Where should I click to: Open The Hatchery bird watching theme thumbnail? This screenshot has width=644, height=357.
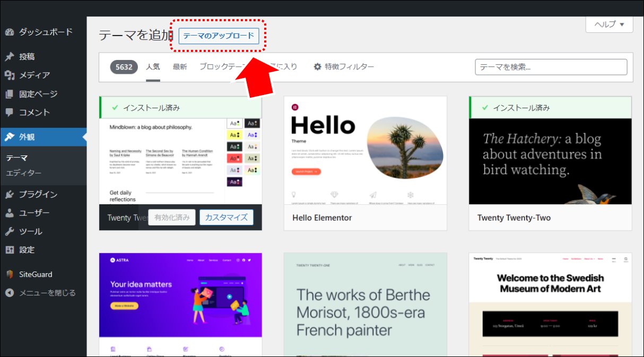551,161
